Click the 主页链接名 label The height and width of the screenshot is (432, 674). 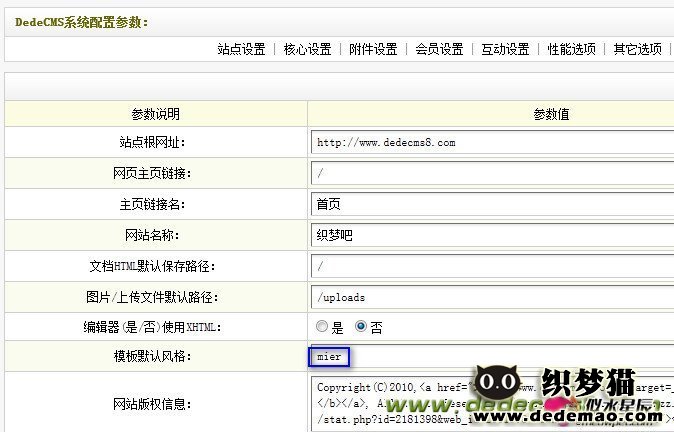[x=153, y=204]
